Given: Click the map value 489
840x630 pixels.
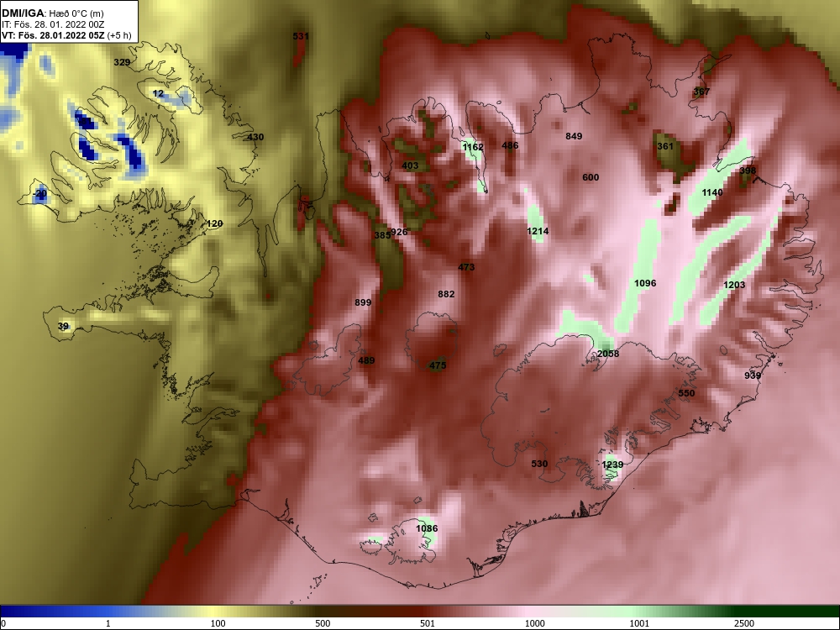Looking at the screenshot, I should point(366,360).
